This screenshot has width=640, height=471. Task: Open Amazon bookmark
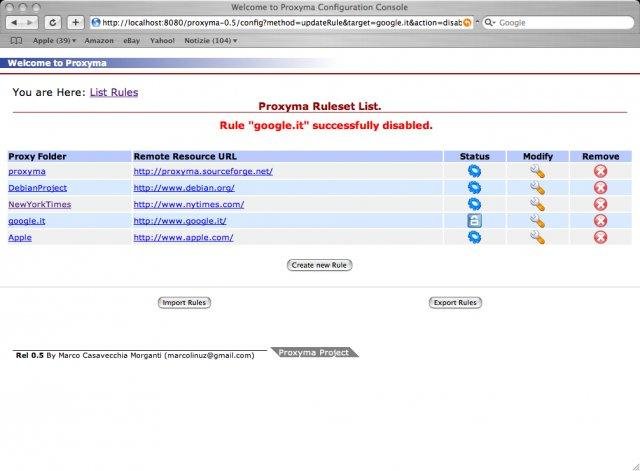tap(99, 40)
